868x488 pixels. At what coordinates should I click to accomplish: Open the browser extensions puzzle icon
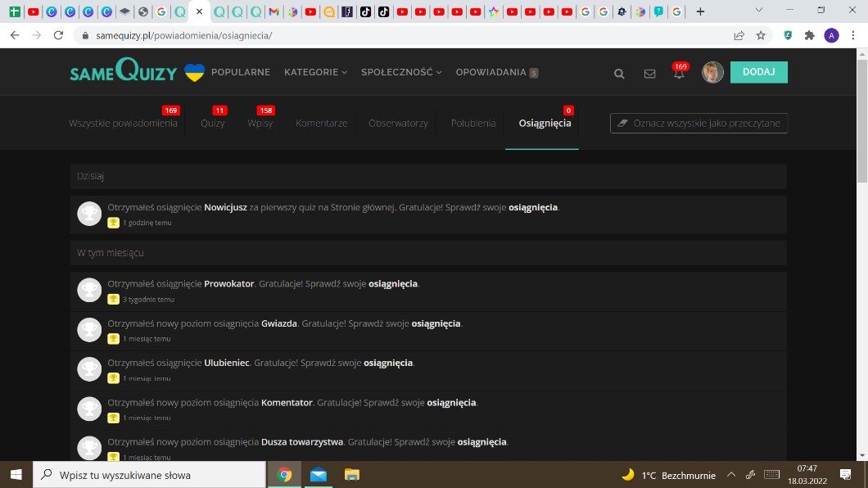point(809,35)
